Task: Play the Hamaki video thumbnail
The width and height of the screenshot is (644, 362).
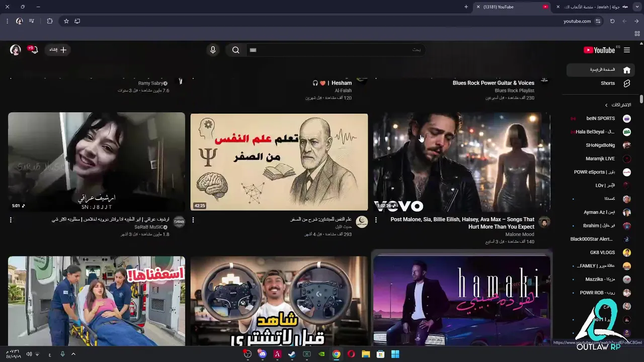Action: 461,301
